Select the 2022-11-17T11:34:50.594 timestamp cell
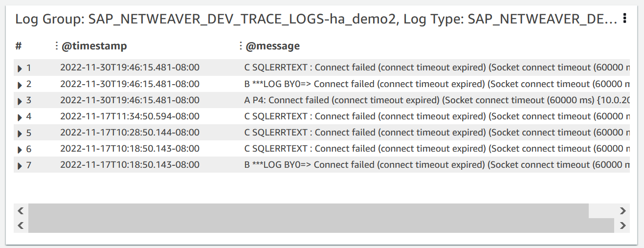Screen dimensions: 644x248 [130, 116]
